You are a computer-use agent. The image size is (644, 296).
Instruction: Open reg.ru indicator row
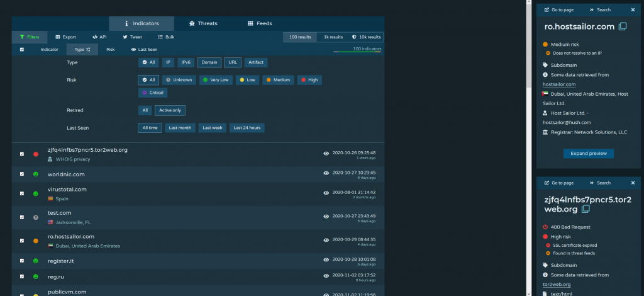(198, 276)
